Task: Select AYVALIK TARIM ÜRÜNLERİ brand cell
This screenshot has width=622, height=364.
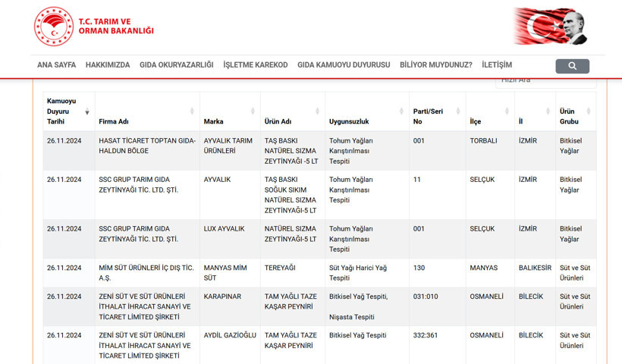Action: tap(230, 151)
